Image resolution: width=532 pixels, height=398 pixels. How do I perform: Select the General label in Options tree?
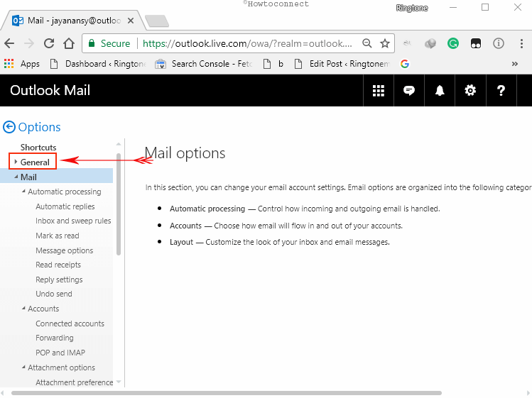pyautogui.click(x=35, y=162)
